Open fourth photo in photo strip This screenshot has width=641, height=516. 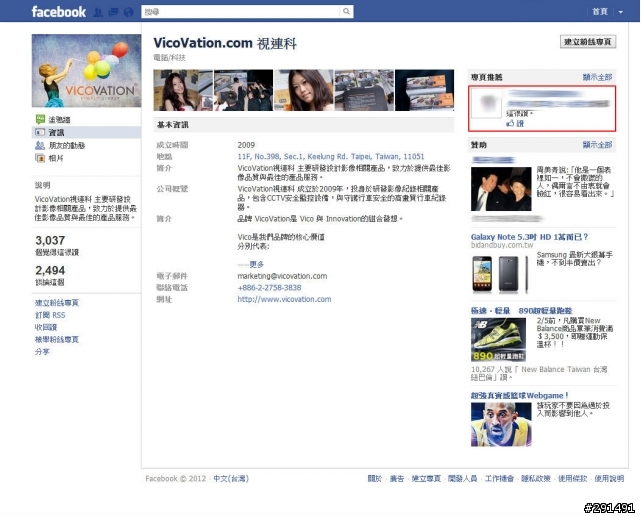pos(364,90)
